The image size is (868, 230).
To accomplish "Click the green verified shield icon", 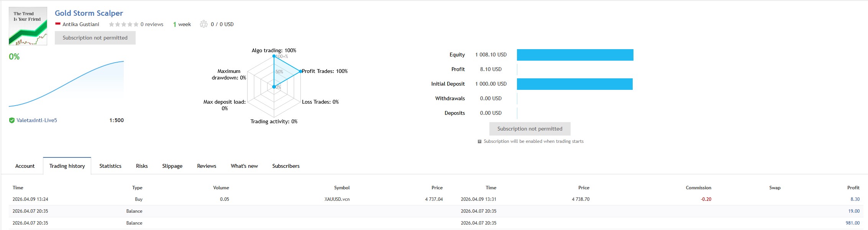I will [x=12, y=120].
